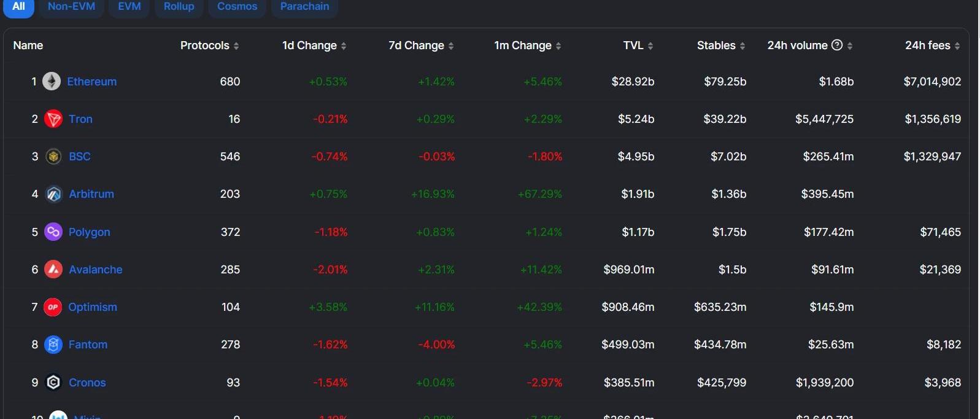Click Arbitrum 7d change +16.93%
Viewport: 980px width, 419px height.
(x=433, y=194)
